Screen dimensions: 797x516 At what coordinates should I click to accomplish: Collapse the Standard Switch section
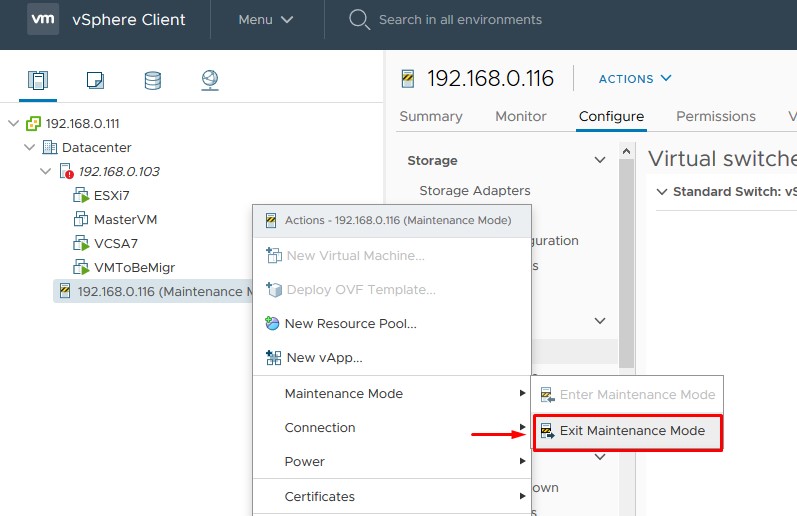(662, 192)
